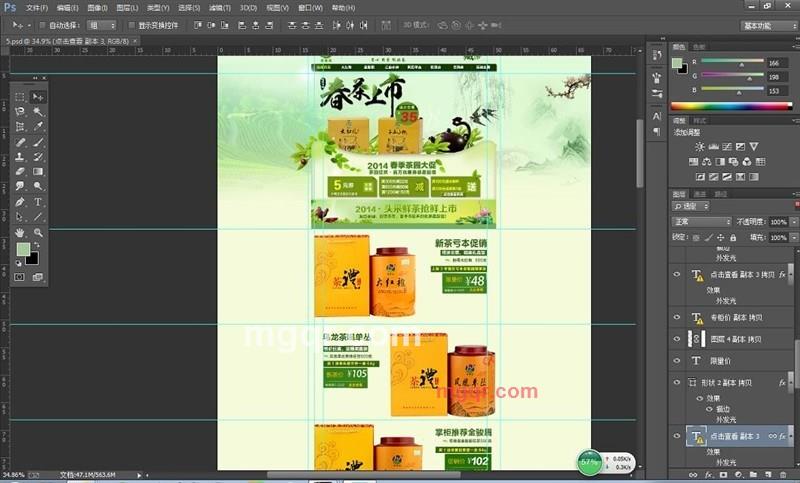This screenshot has width=800, height=483.
Task: Change the screen mode icon
Action: click(37, 277)
